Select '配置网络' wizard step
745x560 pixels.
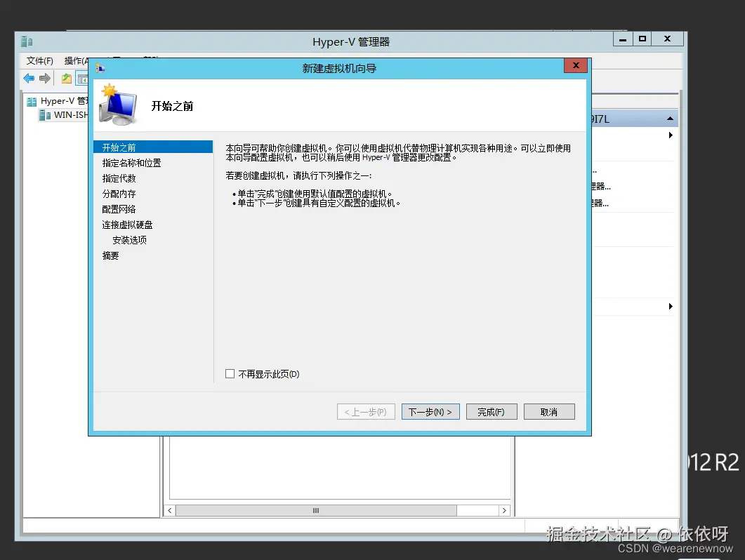coord(119,209)
